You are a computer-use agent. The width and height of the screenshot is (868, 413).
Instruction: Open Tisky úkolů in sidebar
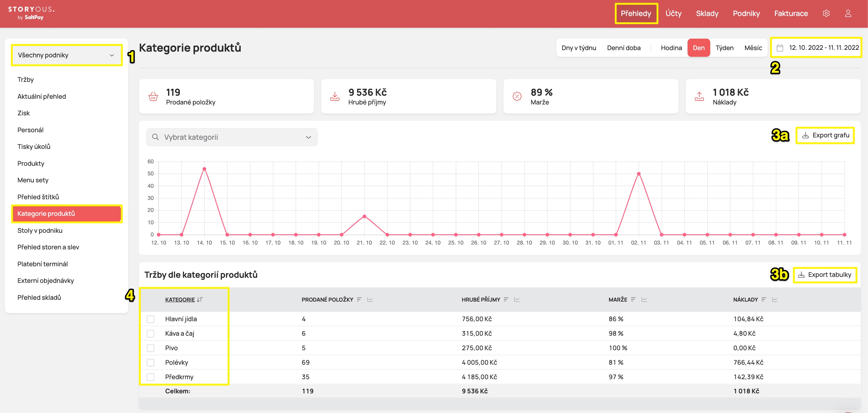click(34, 146)
